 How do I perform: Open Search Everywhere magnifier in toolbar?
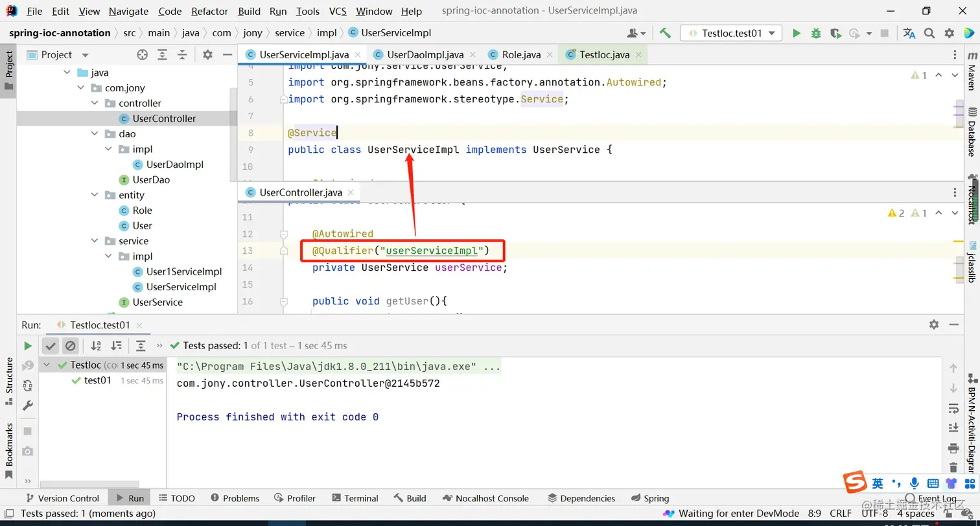pos(929,33)
